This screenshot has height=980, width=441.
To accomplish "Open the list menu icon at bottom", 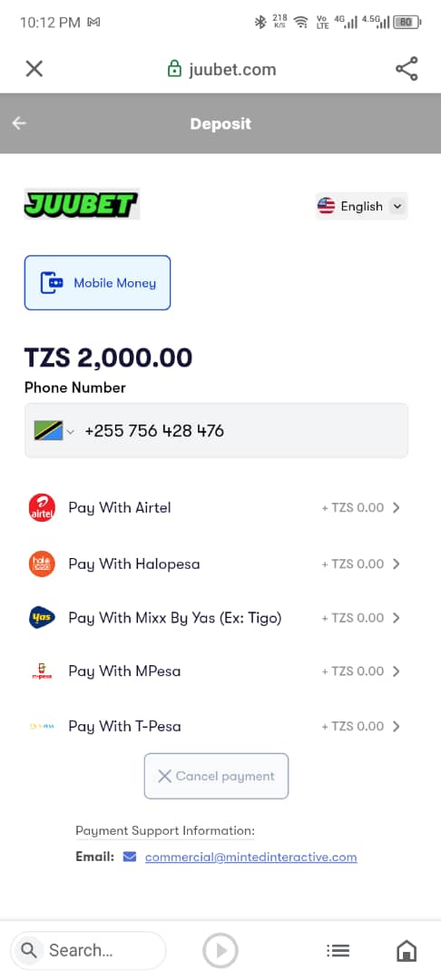I will [338, 951].
